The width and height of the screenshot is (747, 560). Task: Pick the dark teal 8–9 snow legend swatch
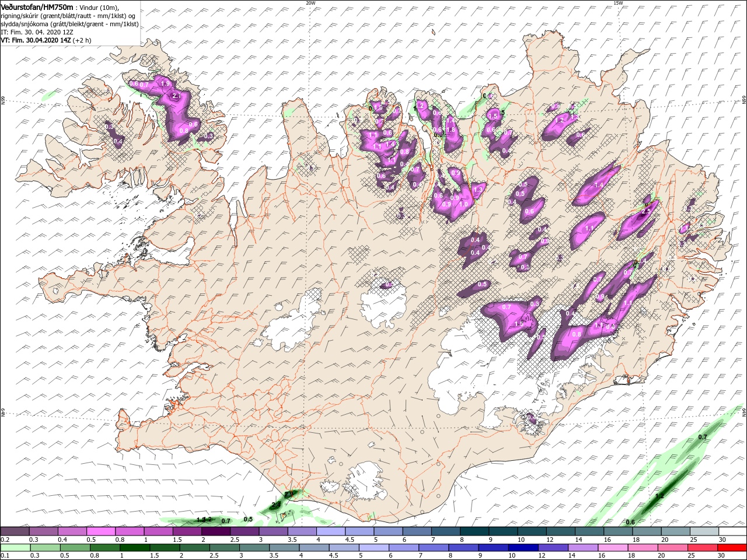coord(474,531)
